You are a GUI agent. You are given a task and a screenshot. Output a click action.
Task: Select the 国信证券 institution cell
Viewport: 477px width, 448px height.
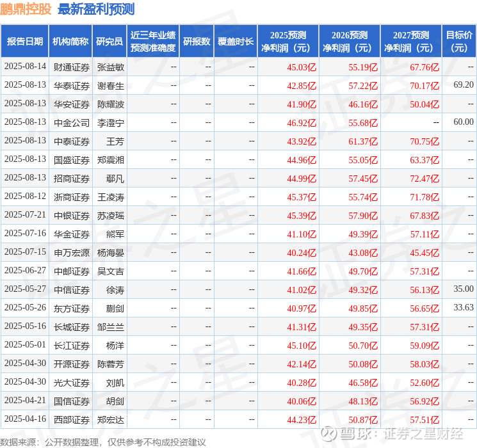click(72, 401)
